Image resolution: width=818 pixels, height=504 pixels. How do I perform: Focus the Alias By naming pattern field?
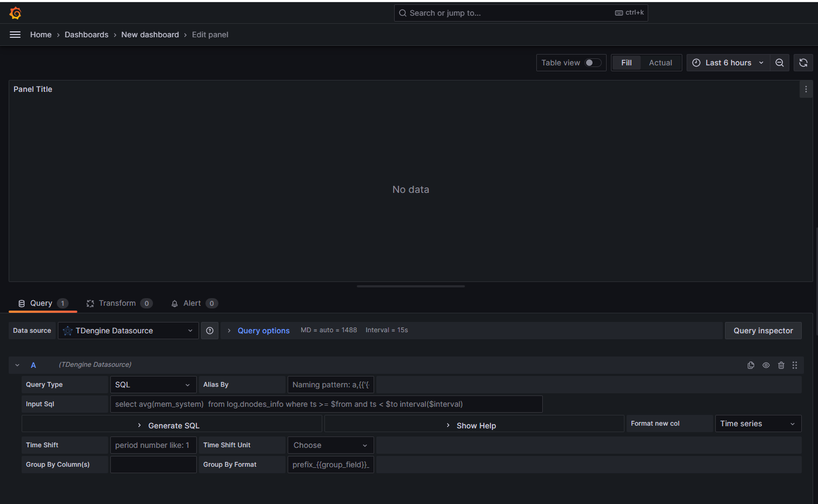331,385
